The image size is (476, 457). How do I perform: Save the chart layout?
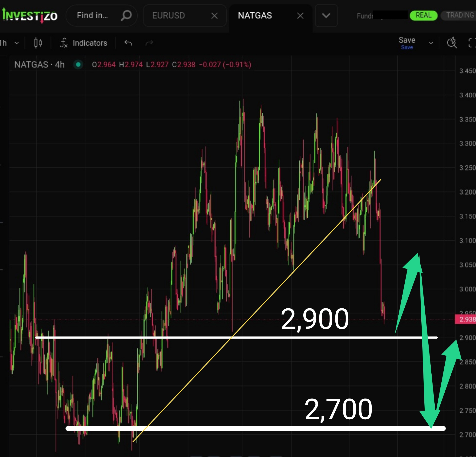coord(407,43)
